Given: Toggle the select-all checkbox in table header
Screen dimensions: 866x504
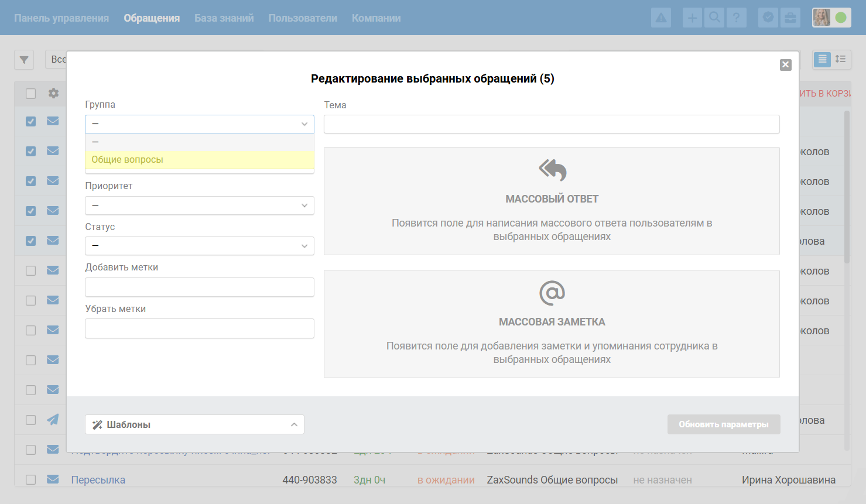Looking at the screenshot, I should click(x=31, y=94).
